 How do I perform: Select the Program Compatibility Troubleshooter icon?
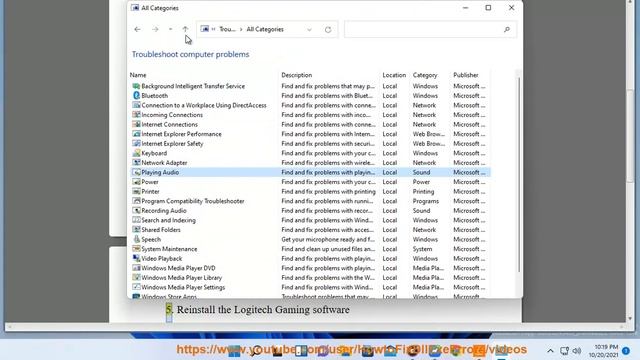136,201
